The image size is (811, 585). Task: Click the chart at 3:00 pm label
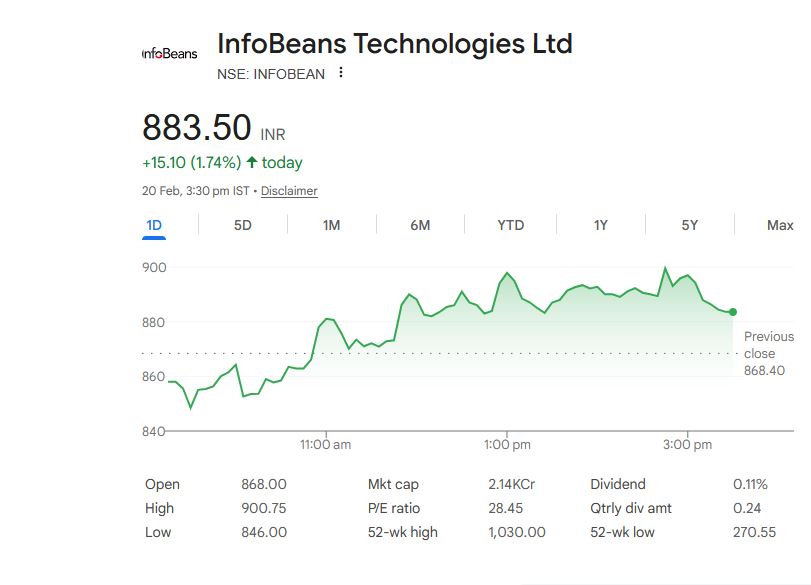pyautogui.click(x=688, y=444)
